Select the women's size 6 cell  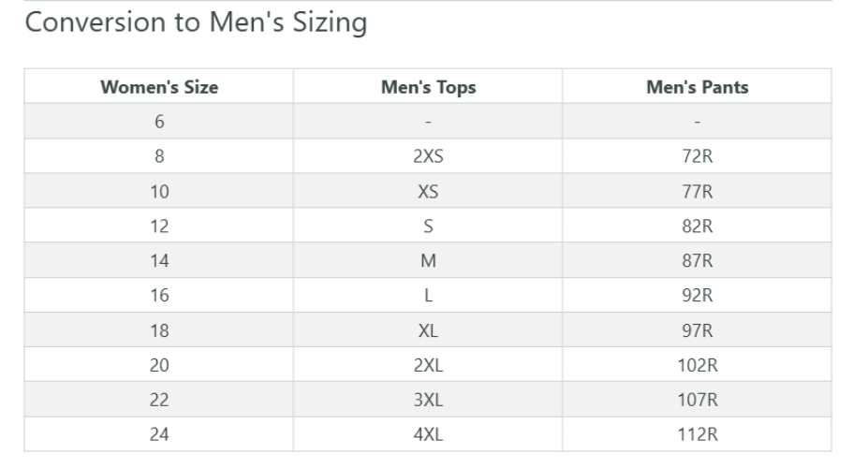159,122
